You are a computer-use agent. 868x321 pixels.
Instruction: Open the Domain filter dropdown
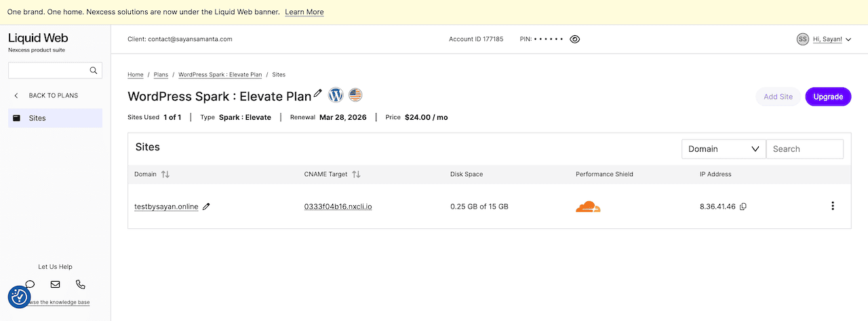coord(723,149)
